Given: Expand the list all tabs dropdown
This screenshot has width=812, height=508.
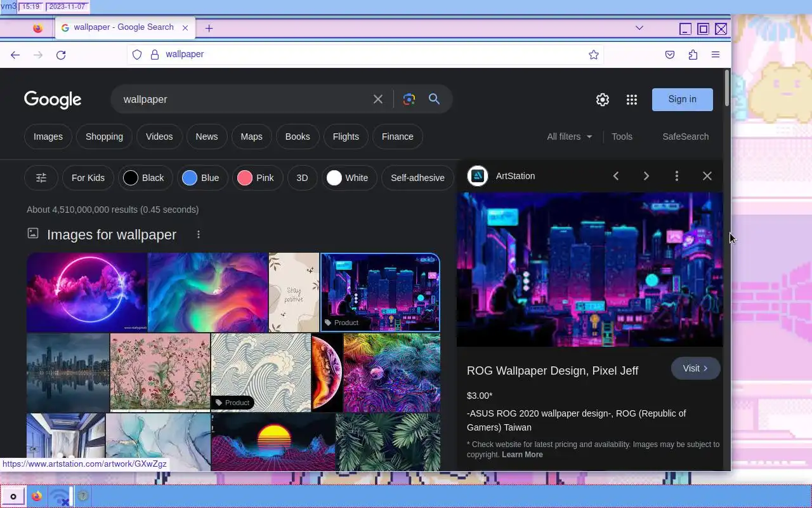Looking at the screenshot, I should pos(639,28).
